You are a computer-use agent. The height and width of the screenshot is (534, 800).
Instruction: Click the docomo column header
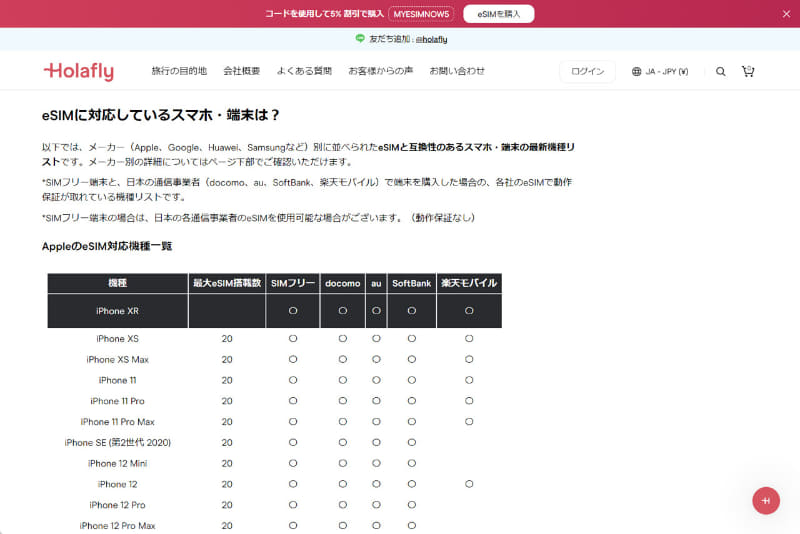(343, 283)
